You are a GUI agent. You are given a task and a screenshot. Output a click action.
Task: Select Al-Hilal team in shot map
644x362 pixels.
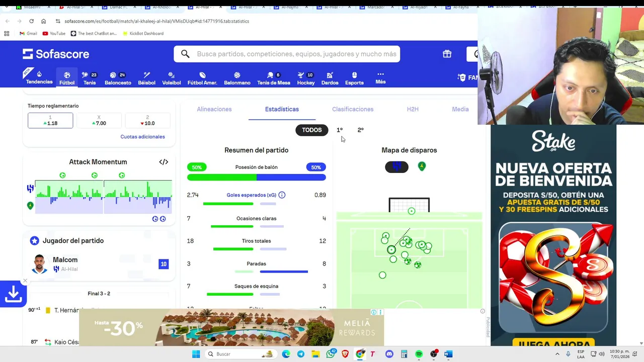tap(396, 166)
